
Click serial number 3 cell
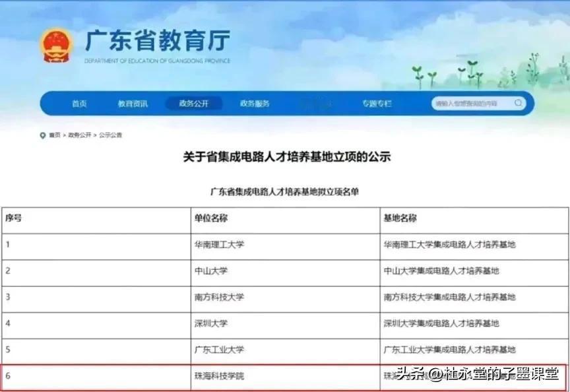[x=96, y=299]
